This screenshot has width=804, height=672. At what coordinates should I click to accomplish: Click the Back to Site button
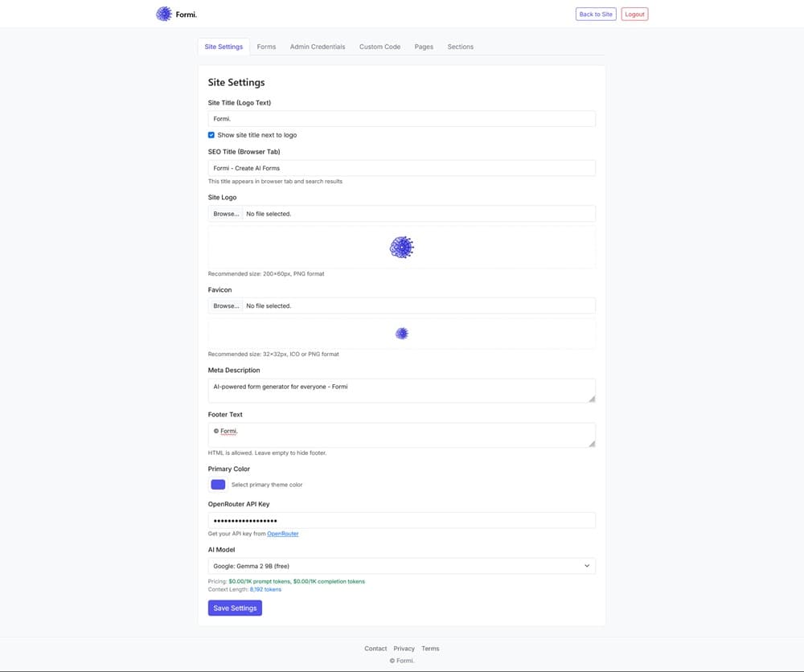tap(596, 14)
